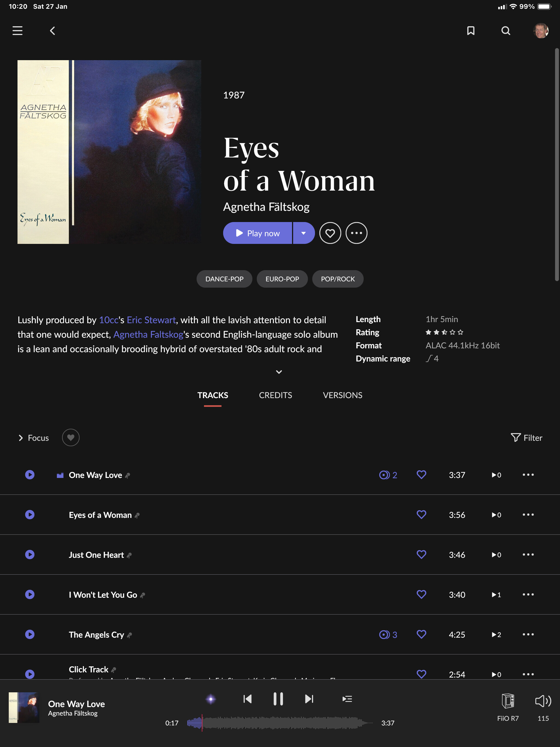Toggle the favorites-only heart filter beside Focus
Image resolution: width=560 pixels, height=747 pixels.
click(71, 438)
